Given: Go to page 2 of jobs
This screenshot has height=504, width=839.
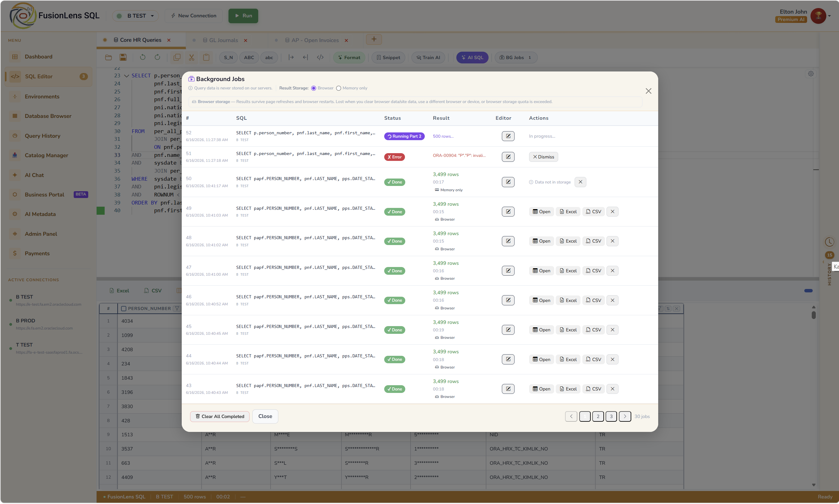Looking at the screenshot, I should 598,416.
